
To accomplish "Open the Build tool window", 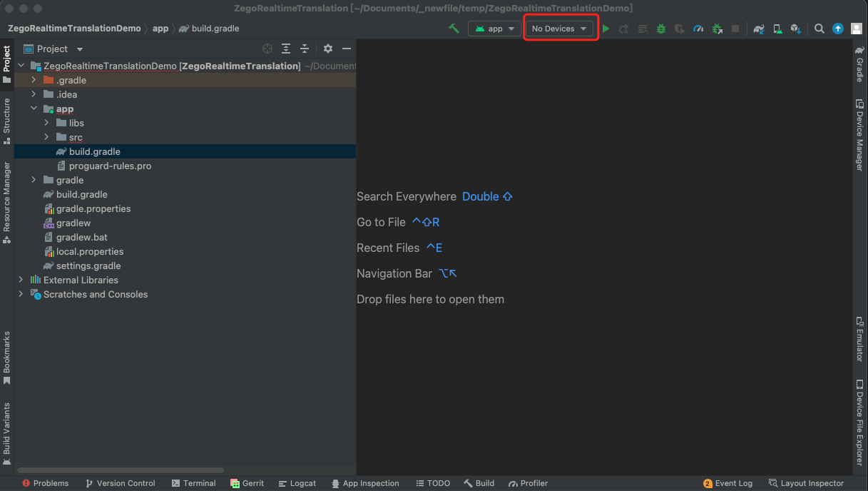I will [479, 483].
